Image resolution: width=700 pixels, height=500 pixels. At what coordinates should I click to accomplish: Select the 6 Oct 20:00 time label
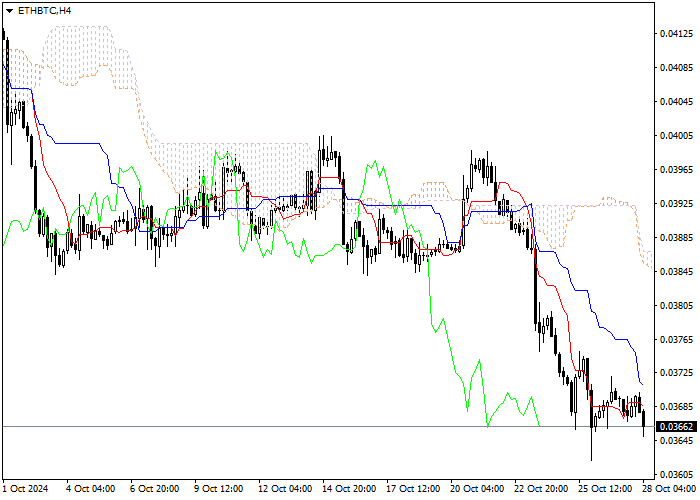click(154, 489)
